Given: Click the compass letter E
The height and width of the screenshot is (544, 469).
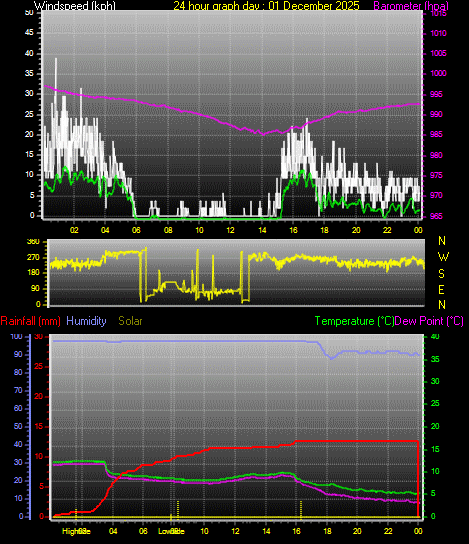Looking at the screenshot, I should [442, 289].
